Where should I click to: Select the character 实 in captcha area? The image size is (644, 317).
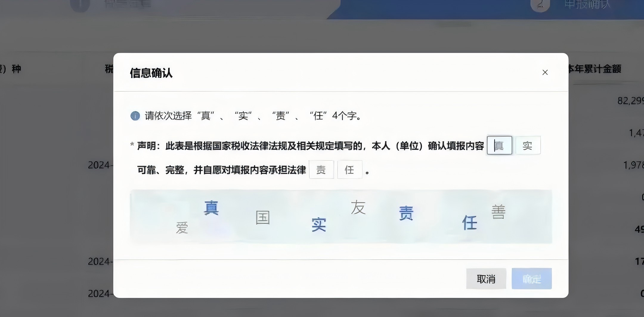(319, 225)
